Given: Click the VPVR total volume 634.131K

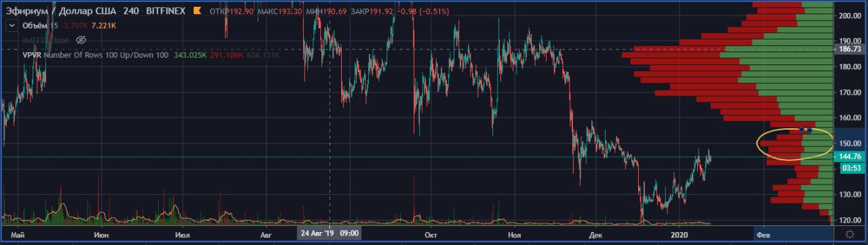Looking at the screenshot, I should (x=262, y=54).
